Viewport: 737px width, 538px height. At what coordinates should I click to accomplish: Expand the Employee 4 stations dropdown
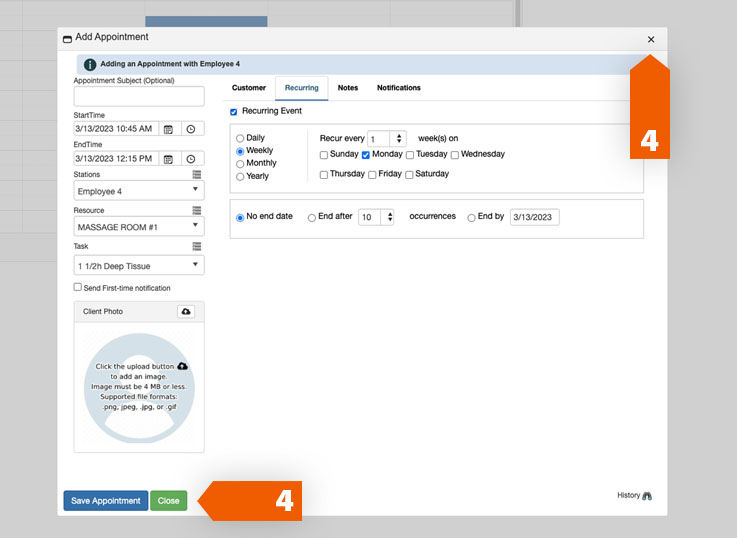(x=139, y=190)
